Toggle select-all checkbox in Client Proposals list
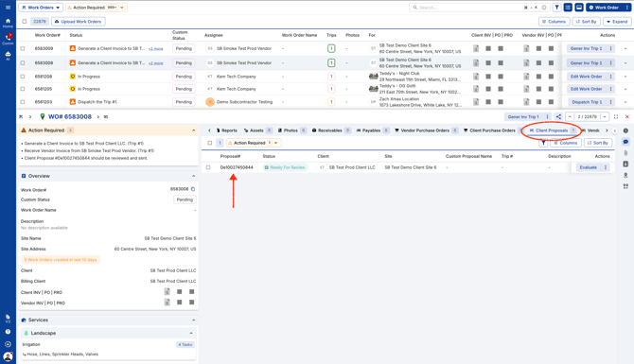Viewport: 634px width, 364px height. 209,143
